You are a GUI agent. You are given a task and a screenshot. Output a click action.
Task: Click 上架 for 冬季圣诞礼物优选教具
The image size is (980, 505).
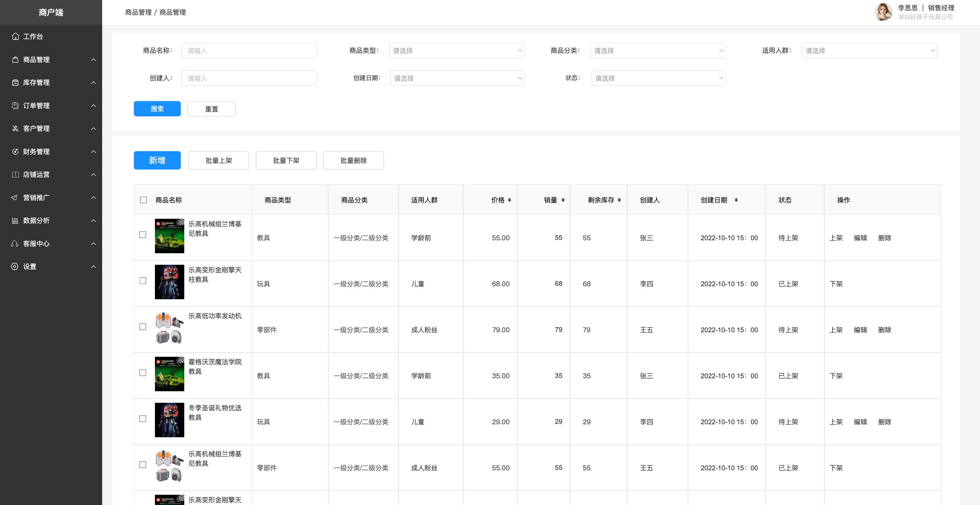coord(836,422)
